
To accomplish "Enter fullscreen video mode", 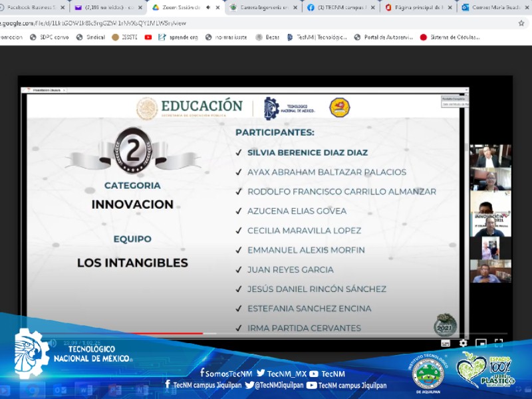I will pyautogui.click(x=498, y=343).
